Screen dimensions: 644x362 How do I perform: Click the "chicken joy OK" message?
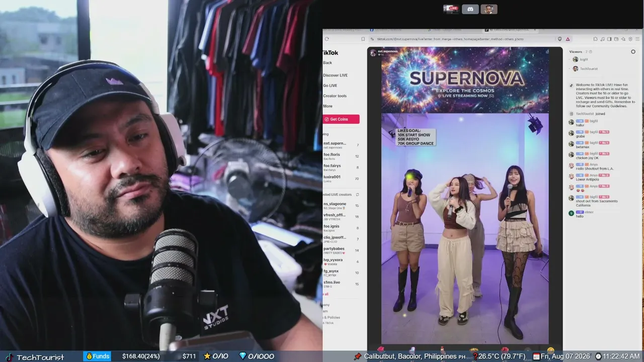click(x=587, y=158)
